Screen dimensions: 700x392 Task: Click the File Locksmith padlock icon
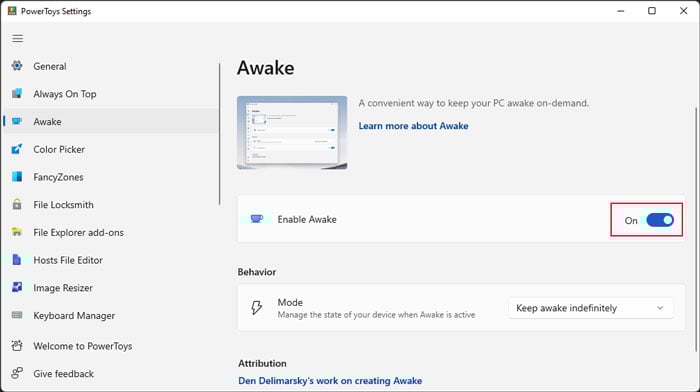tap(17, 204)
